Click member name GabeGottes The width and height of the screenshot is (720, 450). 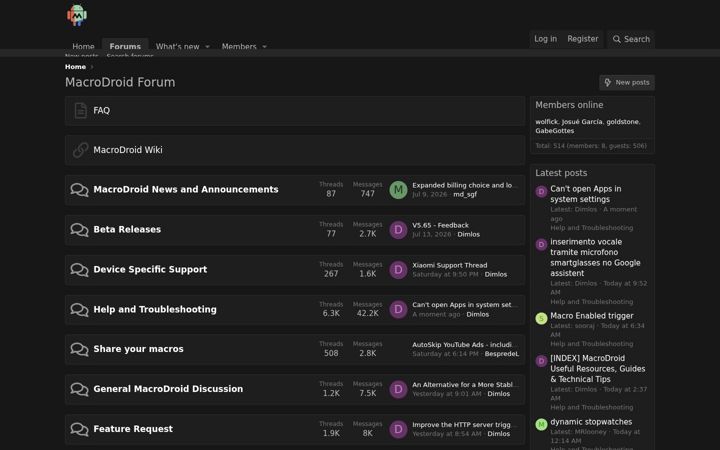[x=554, y=131]
